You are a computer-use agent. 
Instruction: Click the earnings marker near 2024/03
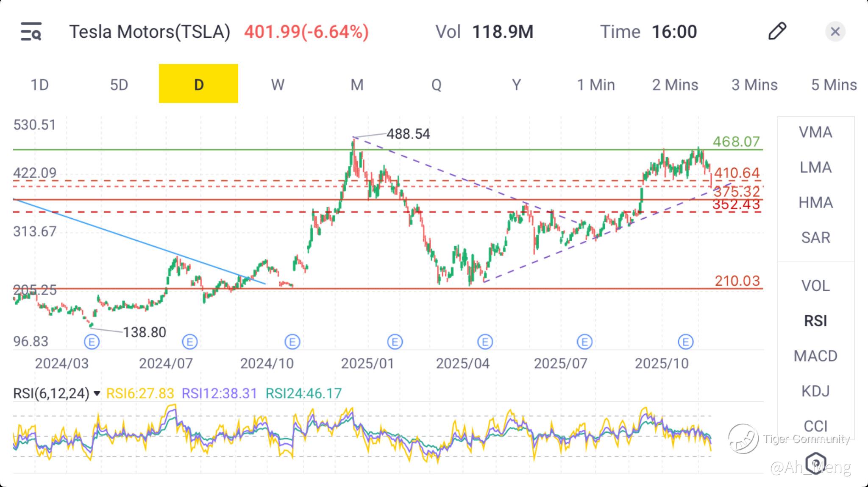coord(92,342)
